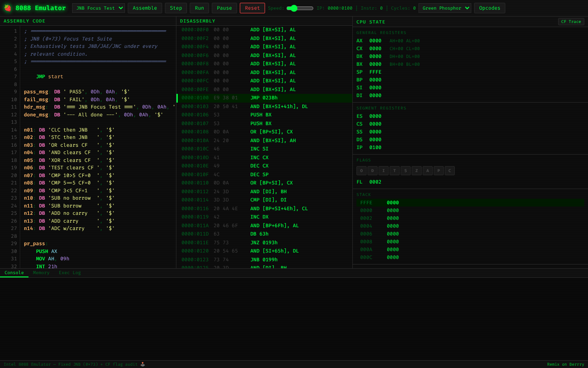This screenshot has width=588, height=368.
Task: Click the done_msg definition line
Action: pyautogui.click(x=93, y=115)
